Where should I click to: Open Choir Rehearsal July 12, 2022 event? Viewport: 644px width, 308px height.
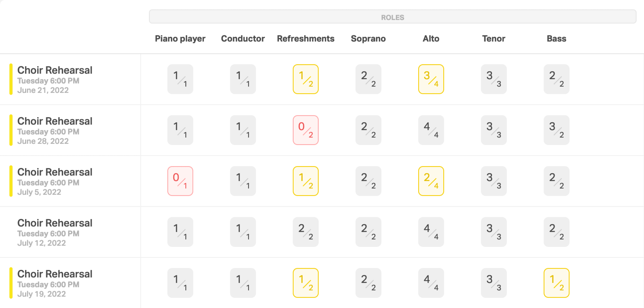55,232
